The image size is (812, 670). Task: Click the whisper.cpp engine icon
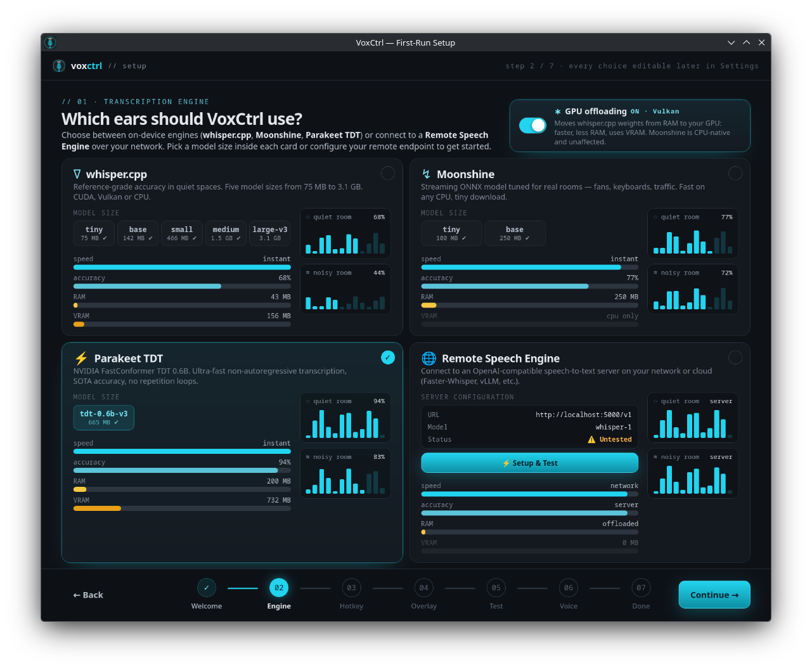[77, 174]
